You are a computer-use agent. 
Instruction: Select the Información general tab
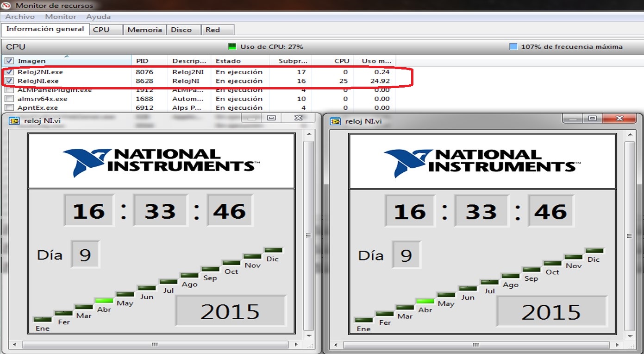(x=45, y=29)
